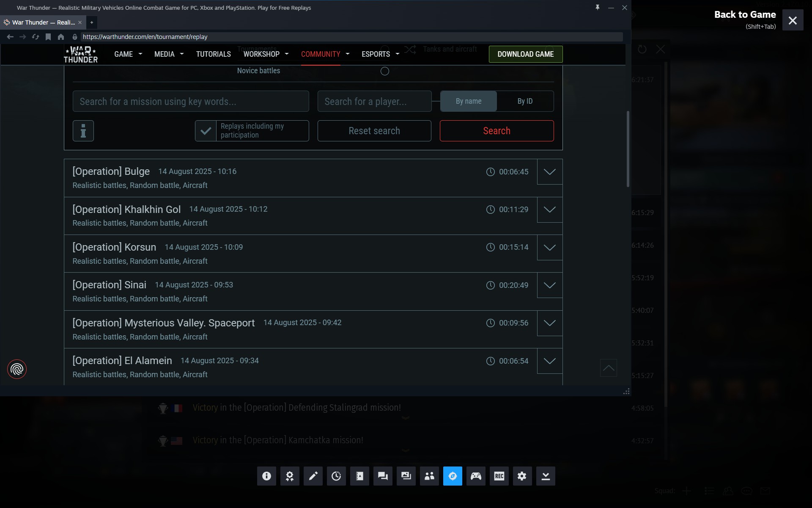Pin the overlay browser window
The height and width of the screenshot is (508, 812).
point(598,8)
